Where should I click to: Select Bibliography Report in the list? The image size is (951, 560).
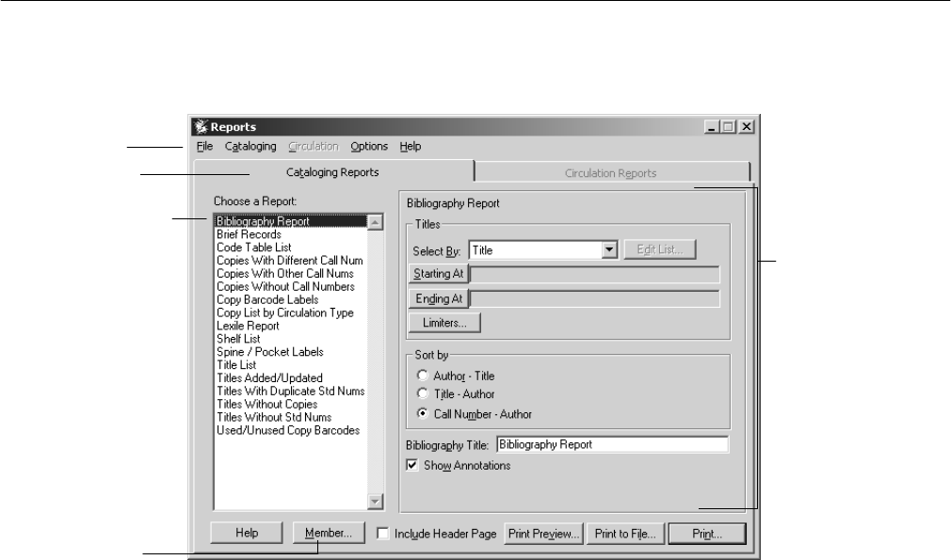[291, 221]
